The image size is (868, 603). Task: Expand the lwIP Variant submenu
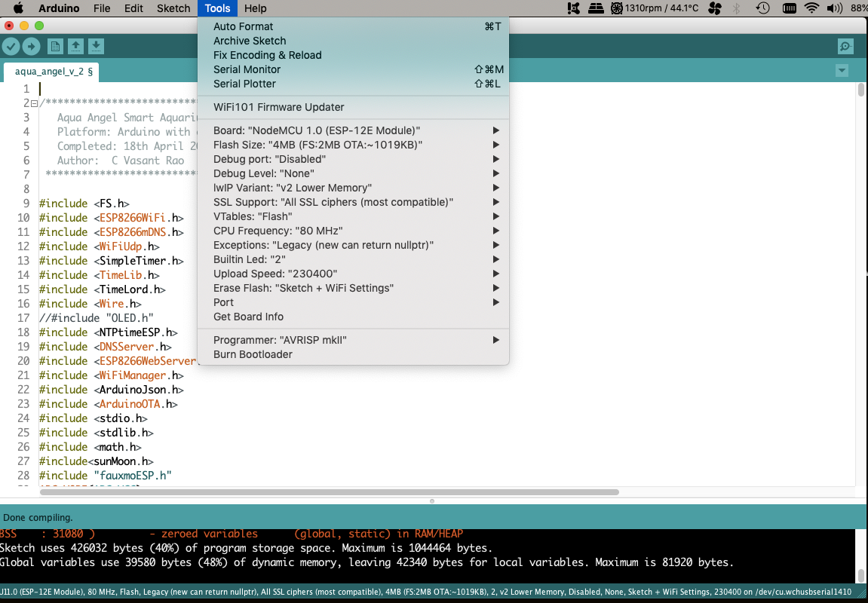coord(353,188)
